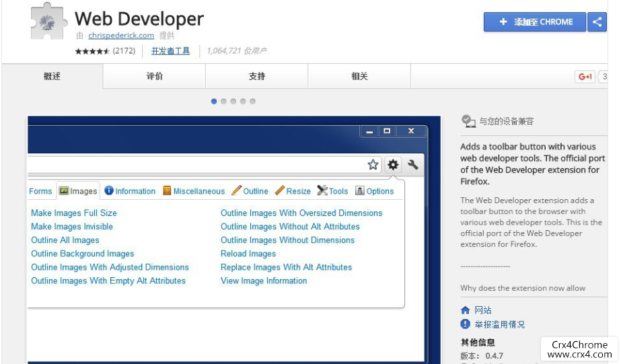Click Outline Images With Oversized Dimensions

point(301,213)
